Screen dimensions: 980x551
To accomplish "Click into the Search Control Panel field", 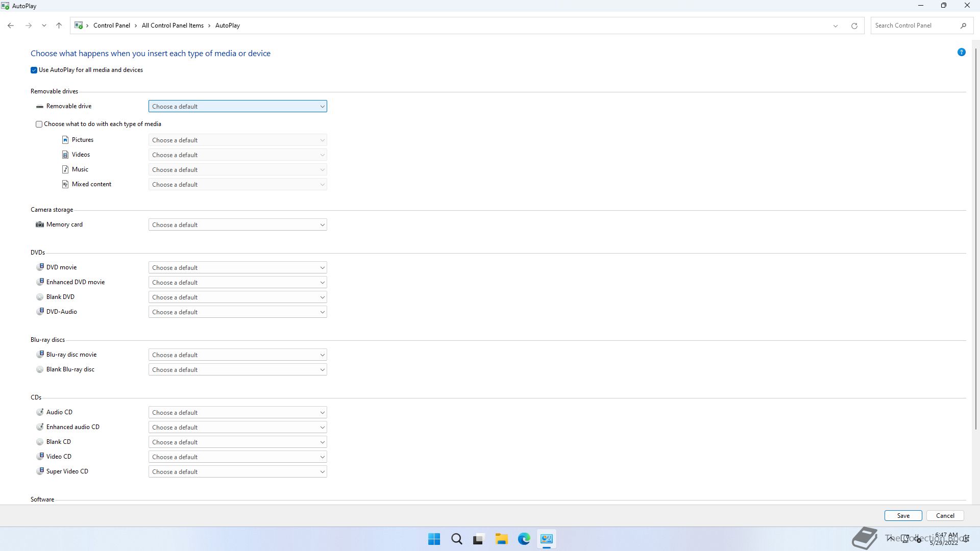I will click(914, 26).
